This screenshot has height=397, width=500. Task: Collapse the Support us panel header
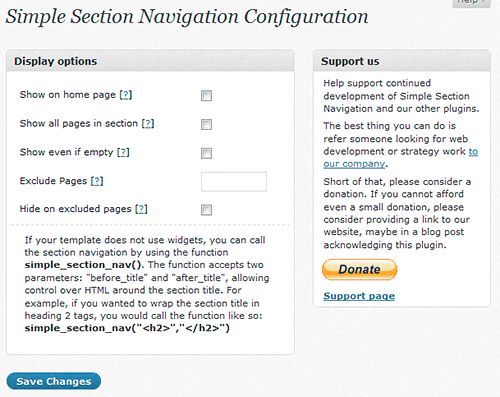tap(402, 61)
